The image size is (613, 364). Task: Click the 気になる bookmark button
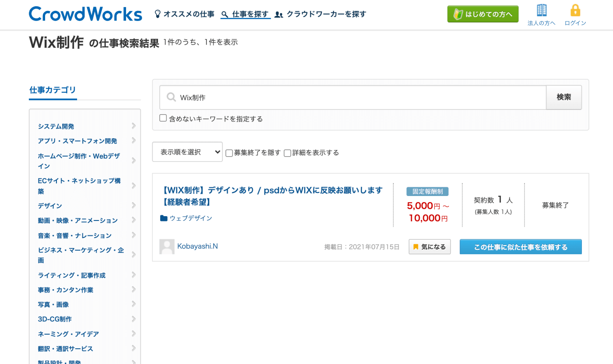430,247
